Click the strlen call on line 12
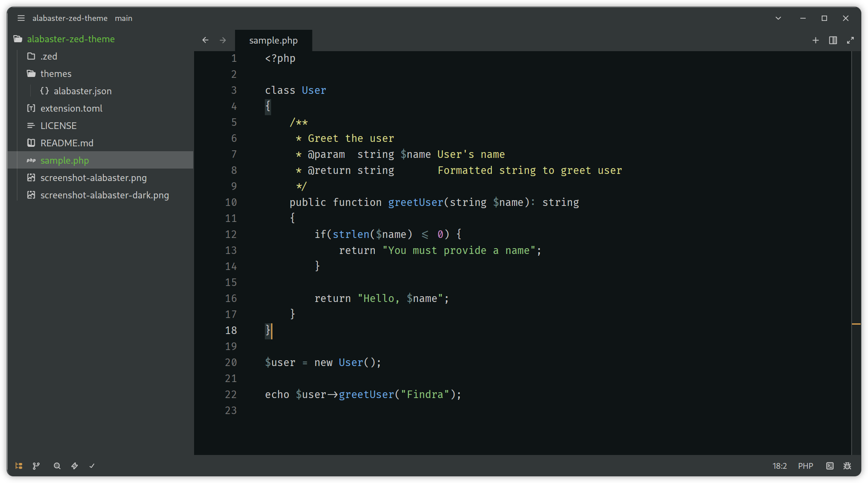 351,234
